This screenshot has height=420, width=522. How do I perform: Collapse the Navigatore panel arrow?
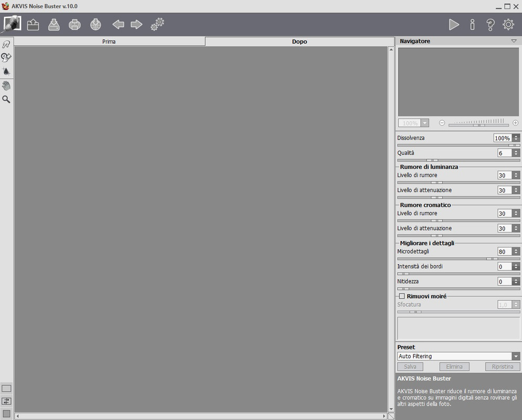[514, 41]
